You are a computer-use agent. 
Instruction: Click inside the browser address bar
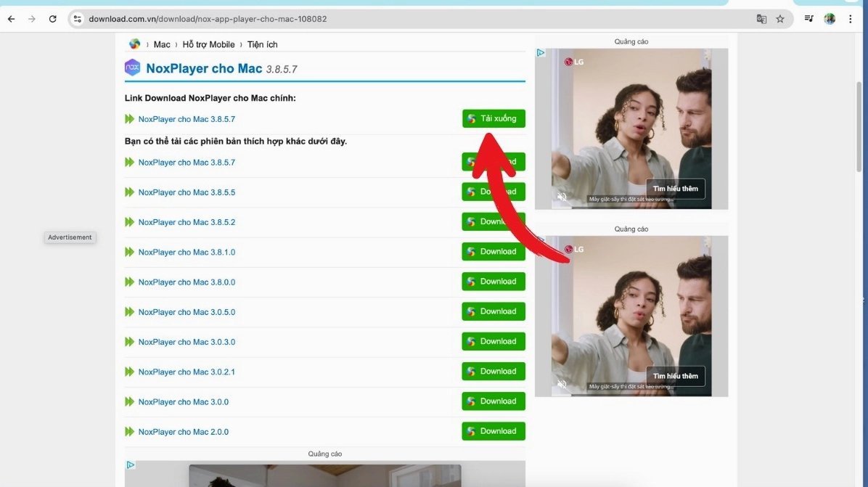[290, 19]
